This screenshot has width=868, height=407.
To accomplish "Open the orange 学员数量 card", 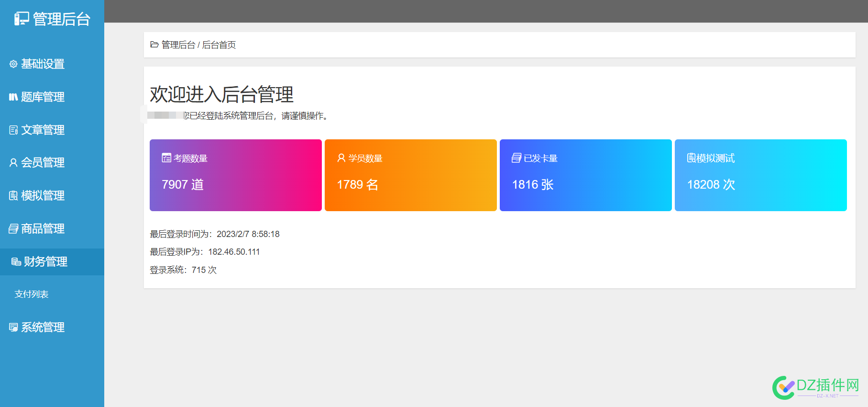I will (x=411, y=175).
